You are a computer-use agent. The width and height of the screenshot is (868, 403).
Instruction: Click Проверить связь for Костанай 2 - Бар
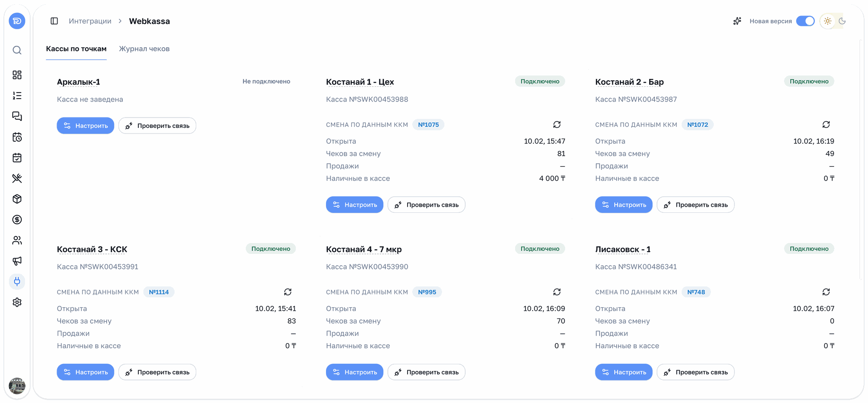point(695,205)
